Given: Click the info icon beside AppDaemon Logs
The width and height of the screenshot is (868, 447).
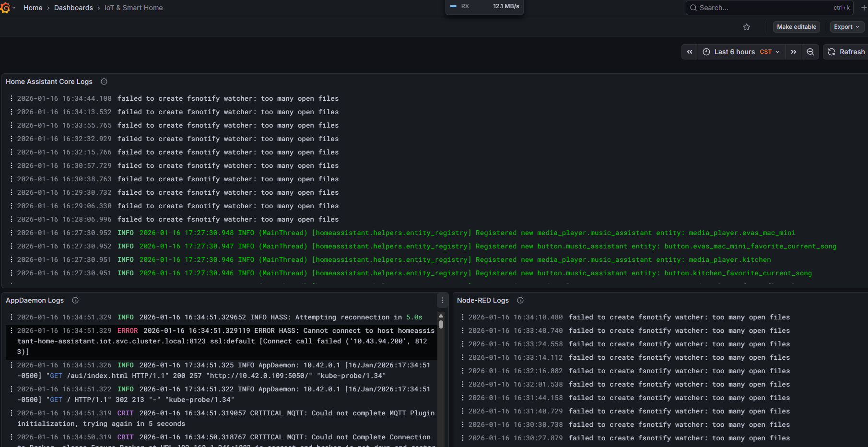Looking at the screenshot, I should coord(75,300).
